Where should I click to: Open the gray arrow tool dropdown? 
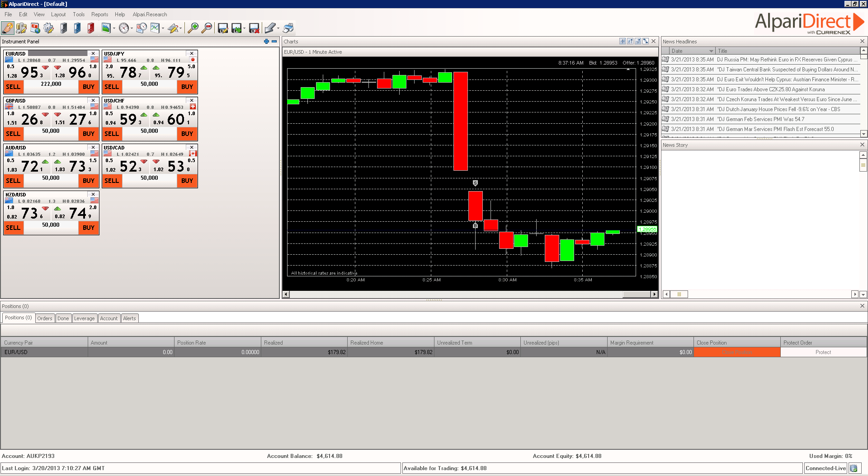tap(278, 28)
